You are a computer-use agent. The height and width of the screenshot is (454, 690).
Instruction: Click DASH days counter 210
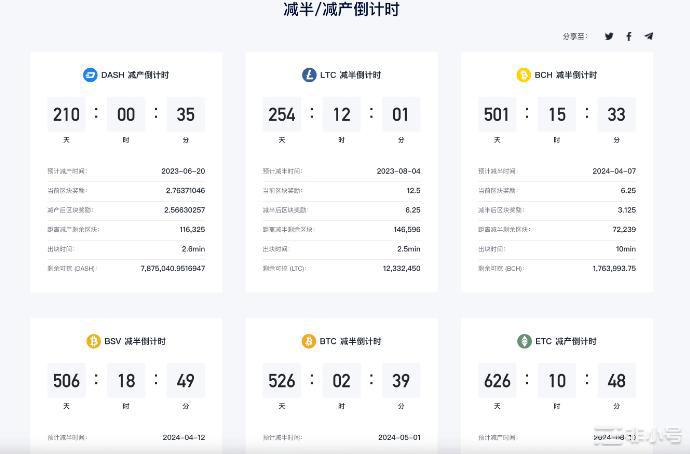(66, 114)
